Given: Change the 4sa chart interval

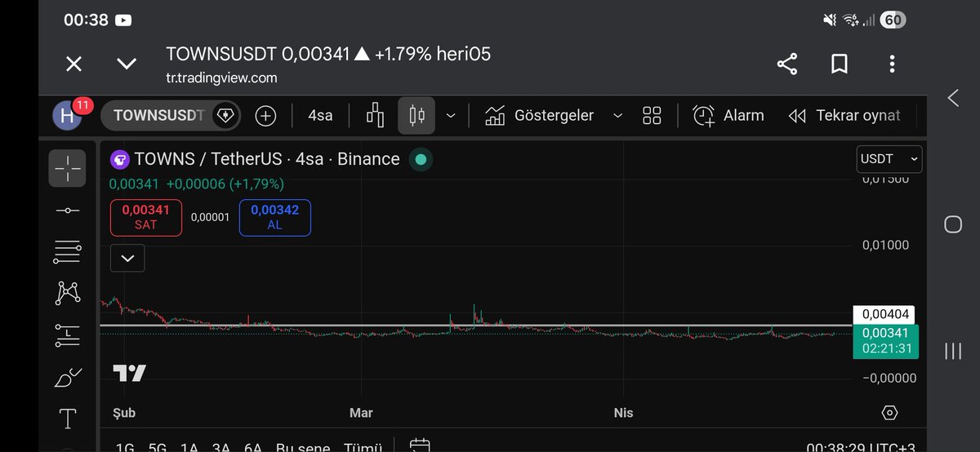Looking at the screenshot, I should [x=320, y=116].
